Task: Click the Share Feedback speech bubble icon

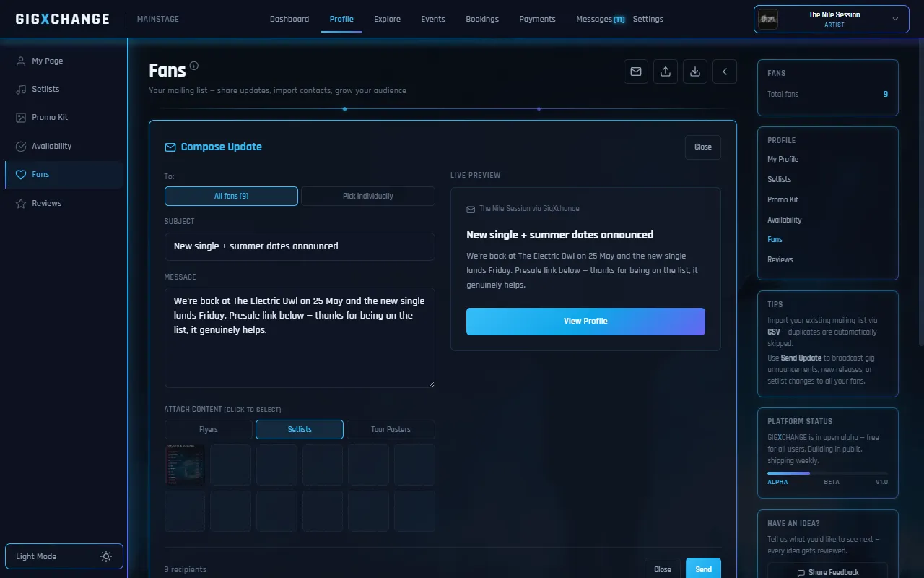Action: 801,573
